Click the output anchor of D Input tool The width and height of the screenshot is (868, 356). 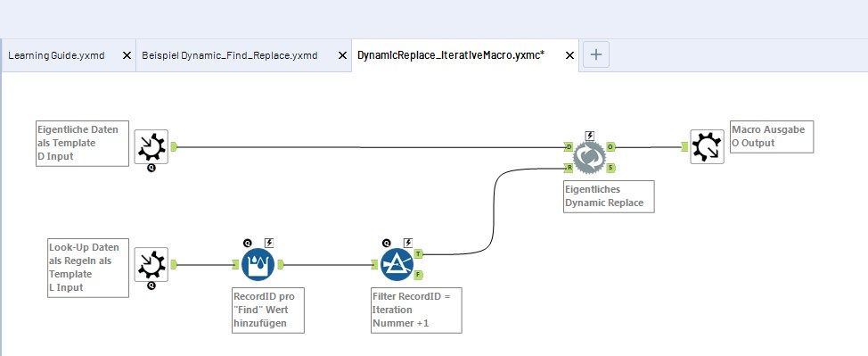click(x=173, y=147)
